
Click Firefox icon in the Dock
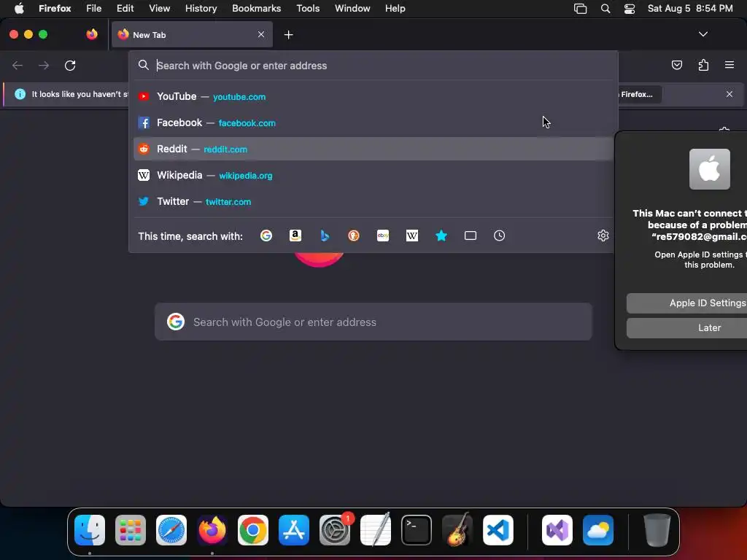click(212, 530)
